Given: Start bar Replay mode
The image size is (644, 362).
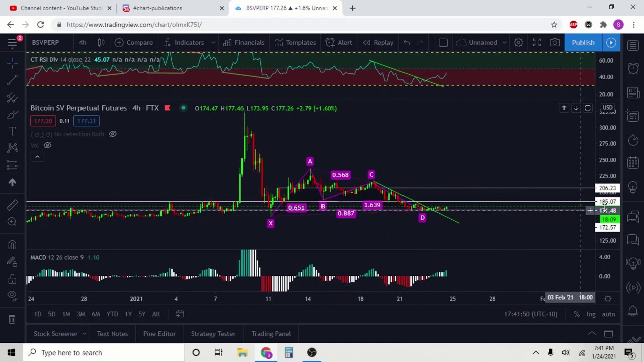Looking at the screenshot, I should [378, 43].
